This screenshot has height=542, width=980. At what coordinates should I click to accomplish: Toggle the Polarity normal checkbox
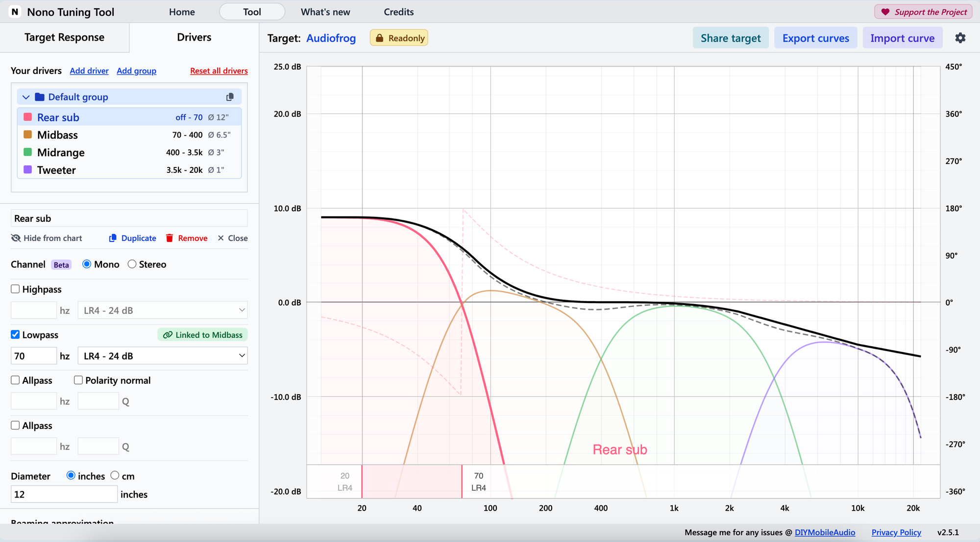[x=78, y=380]
